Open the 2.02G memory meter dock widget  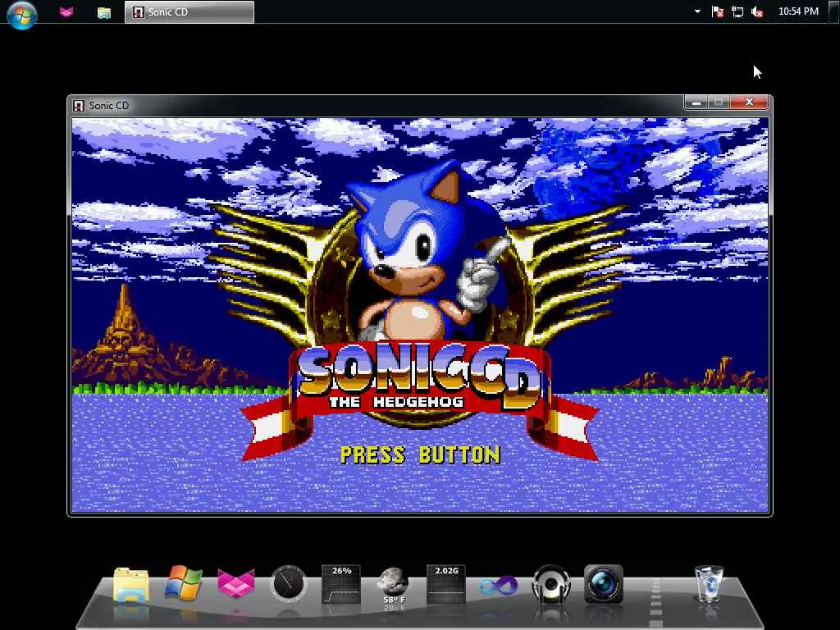click(x=445, y=583)
